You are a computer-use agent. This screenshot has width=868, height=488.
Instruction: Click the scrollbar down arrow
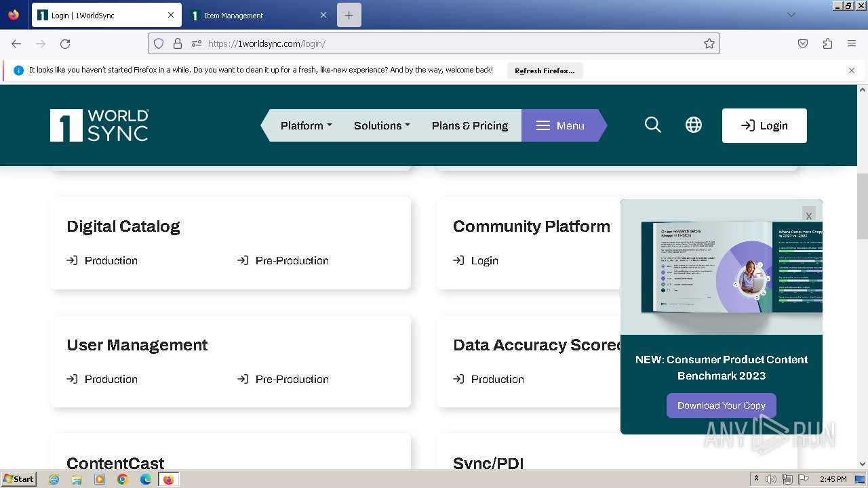coord(863,464)
